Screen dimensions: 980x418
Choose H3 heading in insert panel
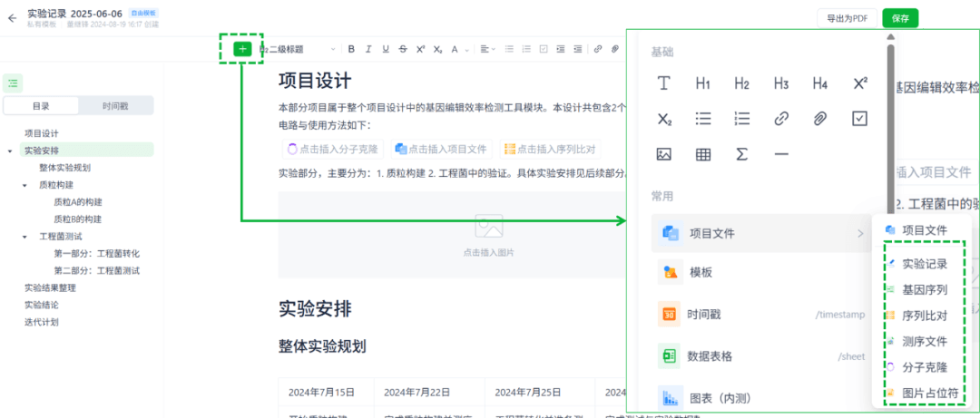coord(781,83)
